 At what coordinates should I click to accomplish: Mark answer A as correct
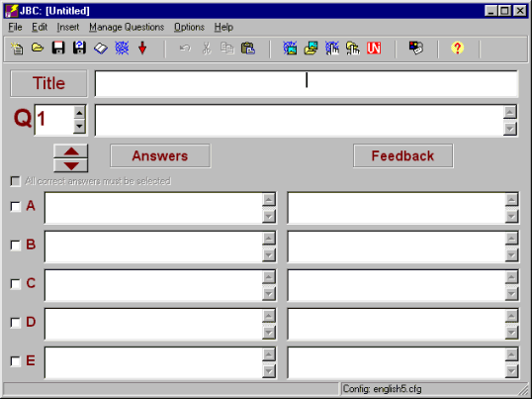pyautogui.click(x=15, y=206)
